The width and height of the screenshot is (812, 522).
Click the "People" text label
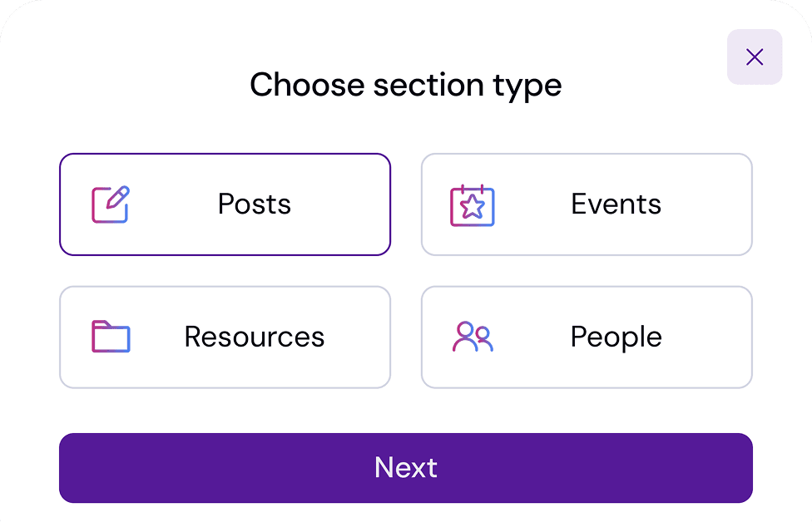(616, 337)
